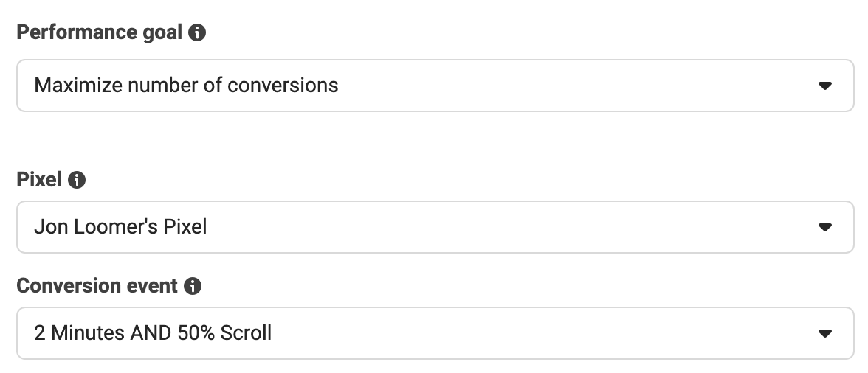
Task: Change the selected conversion event
Action: tap(435, 333)
